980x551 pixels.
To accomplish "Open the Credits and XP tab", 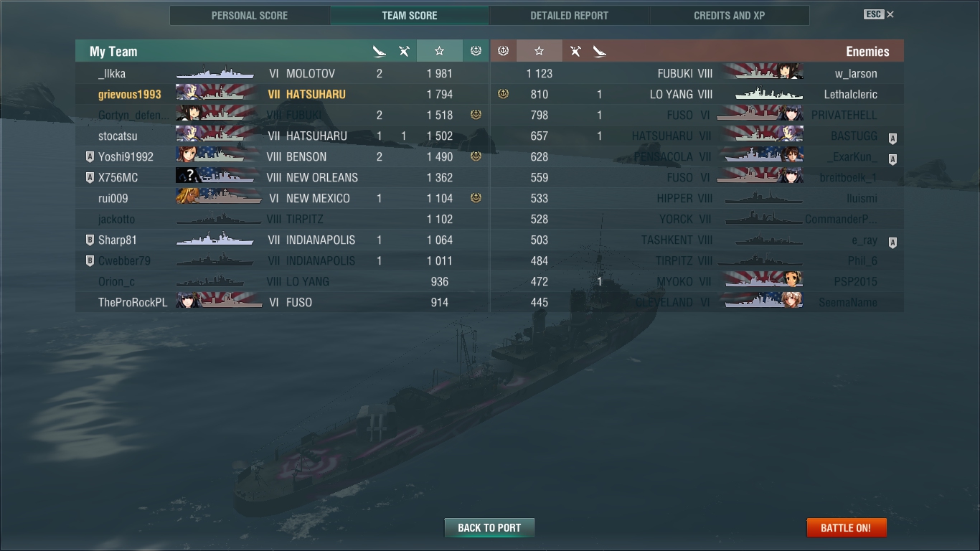I will (x=729, y=15).
